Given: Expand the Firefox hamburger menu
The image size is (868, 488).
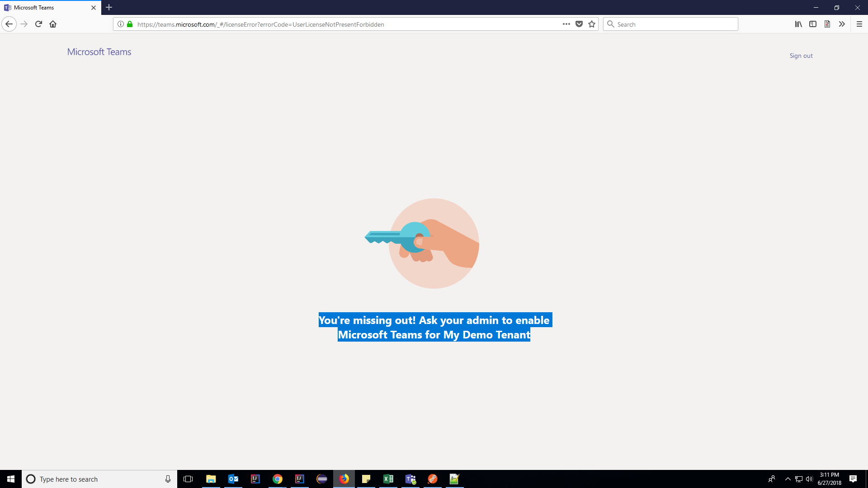Looking at the screenshot, I should point(859,24).
